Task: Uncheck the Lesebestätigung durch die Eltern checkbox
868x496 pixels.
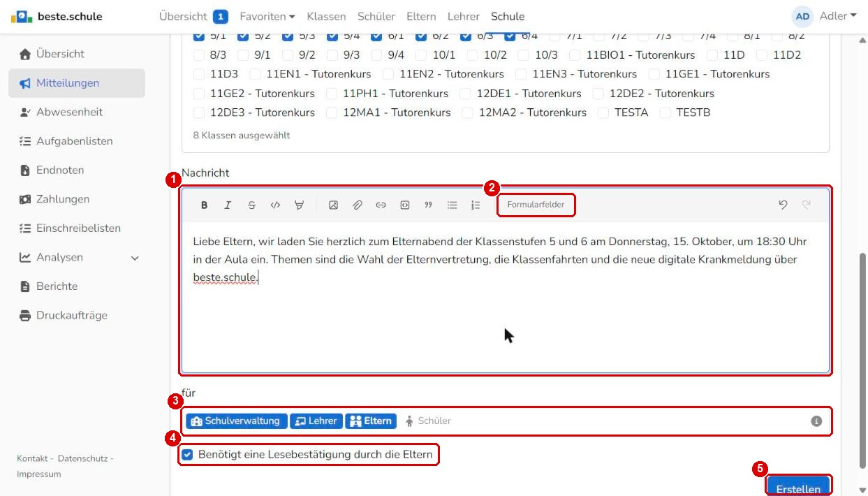Action: pyautogui.click(x=187, y=455)
